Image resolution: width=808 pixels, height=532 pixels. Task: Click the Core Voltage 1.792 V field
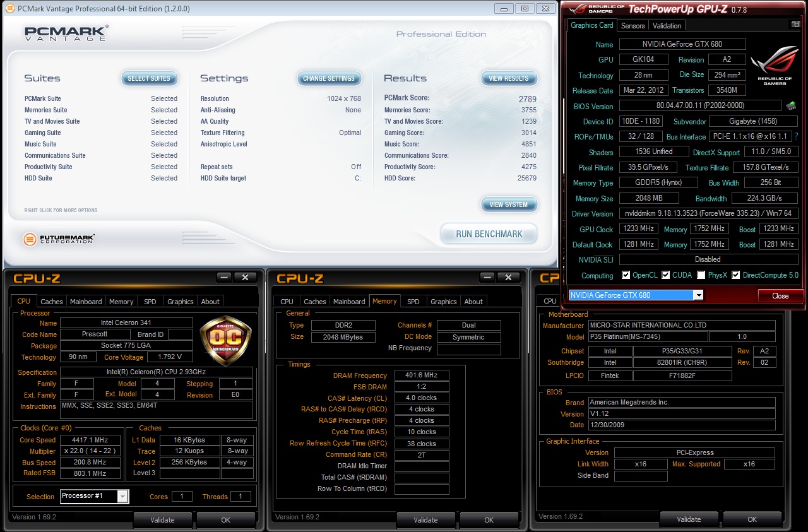click(170, 357)
